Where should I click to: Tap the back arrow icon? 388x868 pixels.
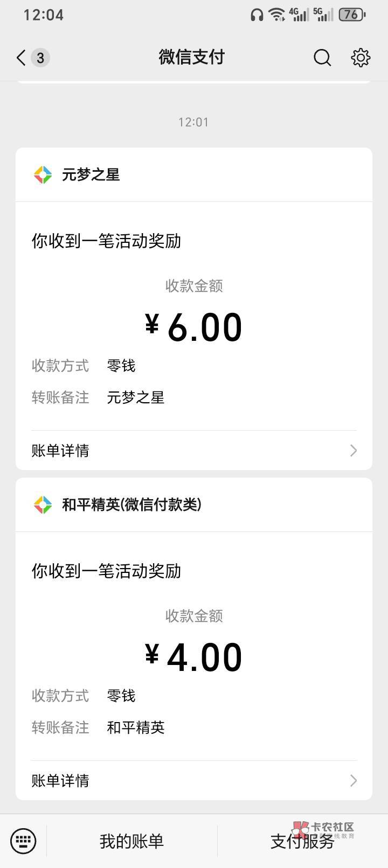[x=22, y=58]
